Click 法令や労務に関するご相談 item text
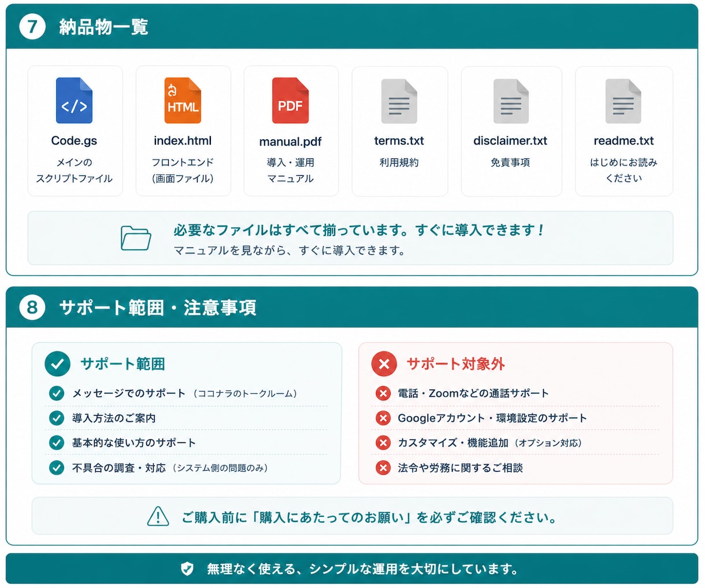705x588 pixels. coord(460,468)
